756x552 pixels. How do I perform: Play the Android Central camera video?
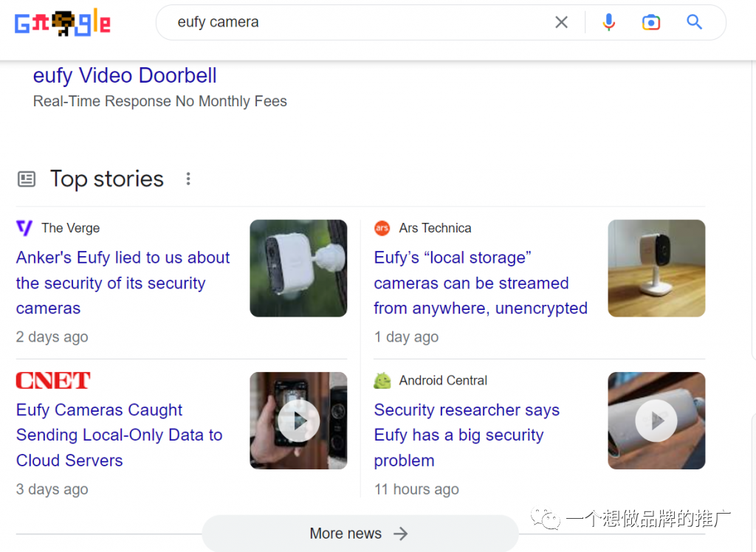click(x=656, y=421)
